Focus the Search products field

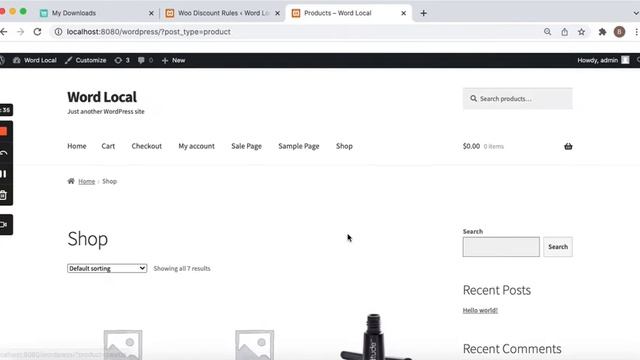[518, 99]
